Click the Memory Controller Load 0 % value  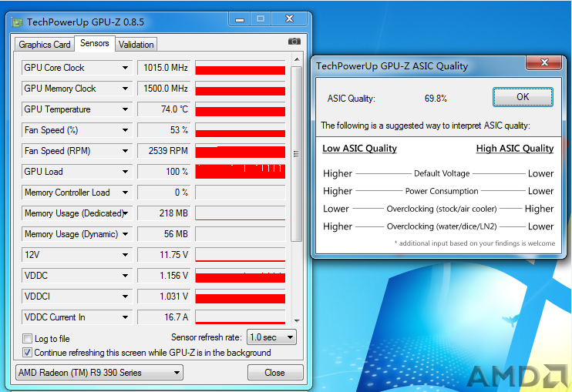tap(163, 193)
